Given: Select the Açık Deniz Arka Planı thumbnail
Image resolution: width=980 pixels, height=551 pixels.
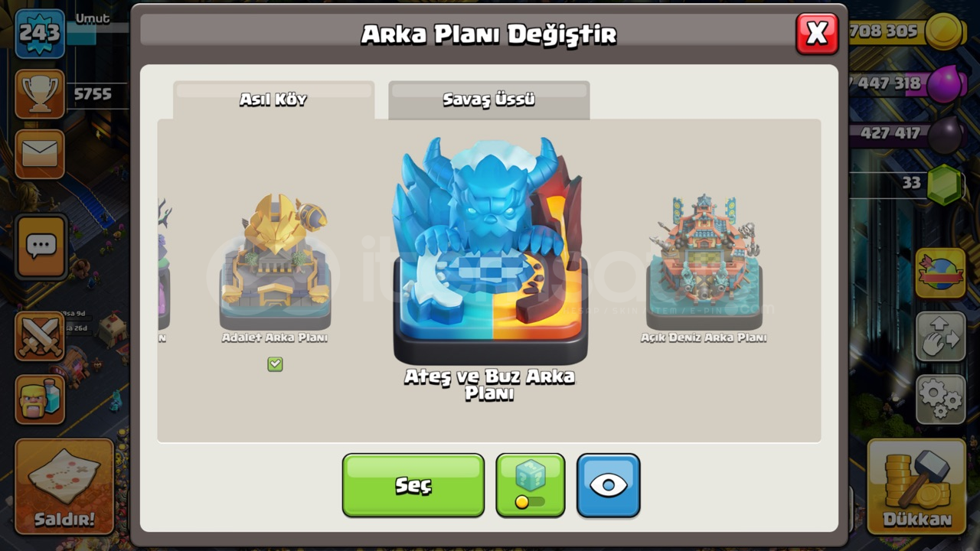Looking at the screenshot, I should (x=704, y=262).
